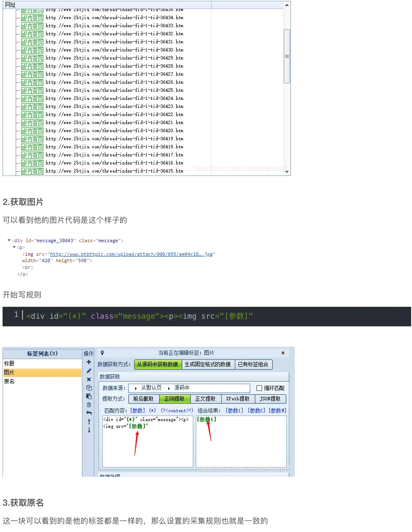Image resolution: width=412 pixels, height=532 pixels.
Task: Switch extraction method to XPath提取
Action: click(x=237, y=399)
